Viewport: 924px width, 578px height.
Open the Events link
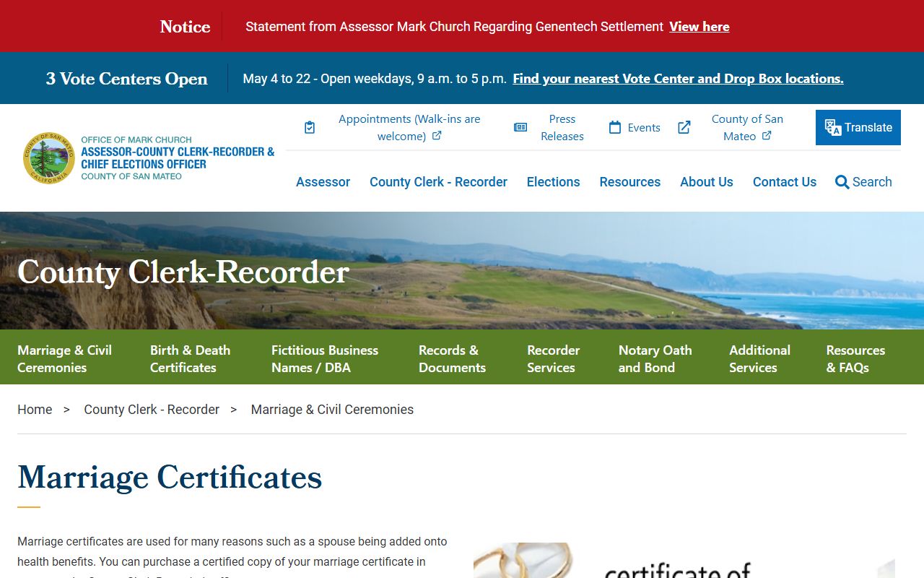644,127
